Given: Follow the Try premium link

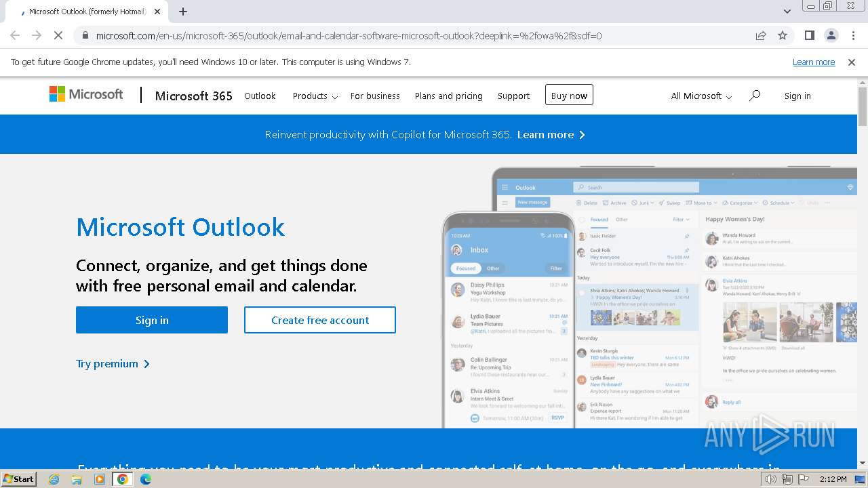Looking at the screenshot, I should click(113, 363).
